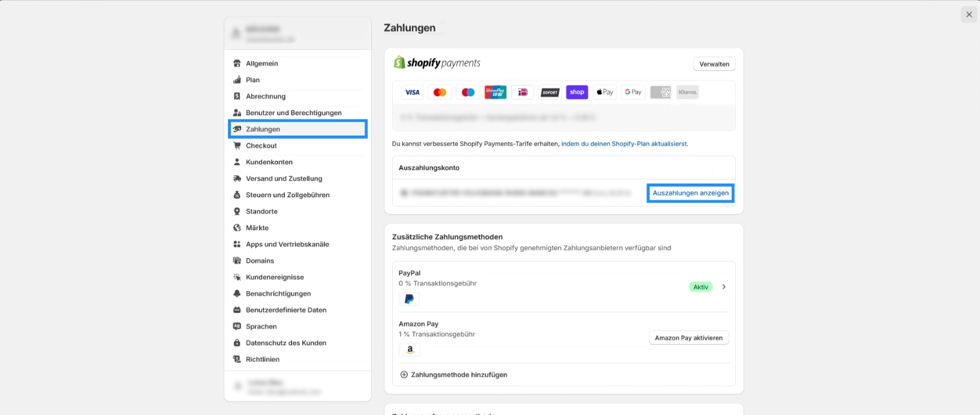Click the Klarna icon
The image size is (980, 415).
tap(688, 92)
